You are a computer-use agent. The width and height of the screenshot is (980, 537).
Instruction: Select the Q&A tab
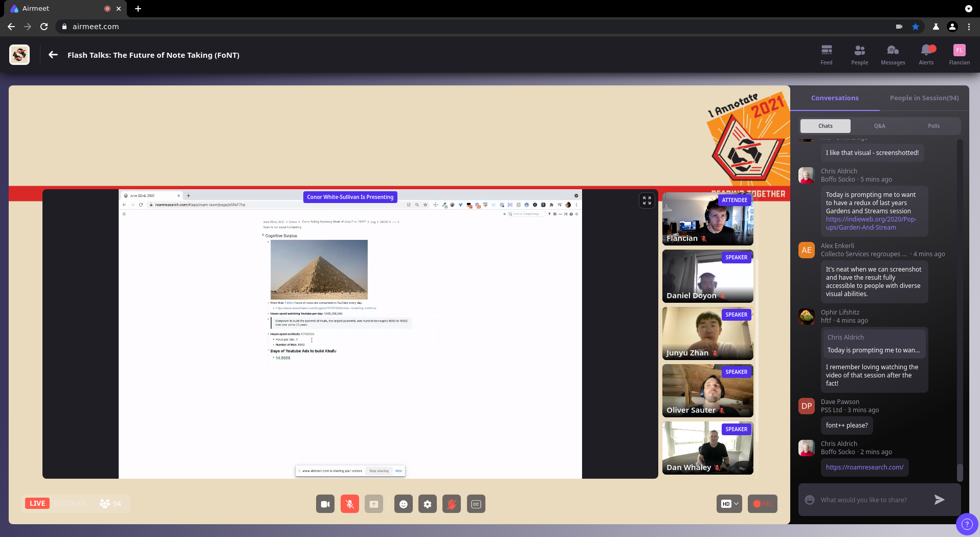tap(880, 126)
